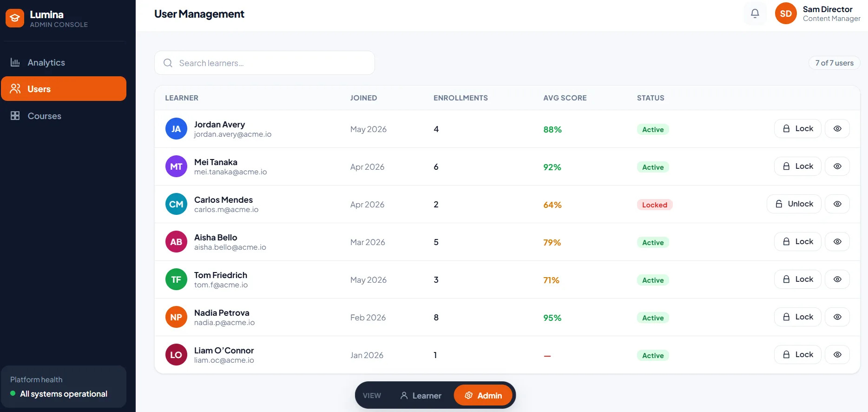This screenshot has width=868, height=412.
Task: Open Carlos Mendes' eye icon view
Action: (837, 204)
